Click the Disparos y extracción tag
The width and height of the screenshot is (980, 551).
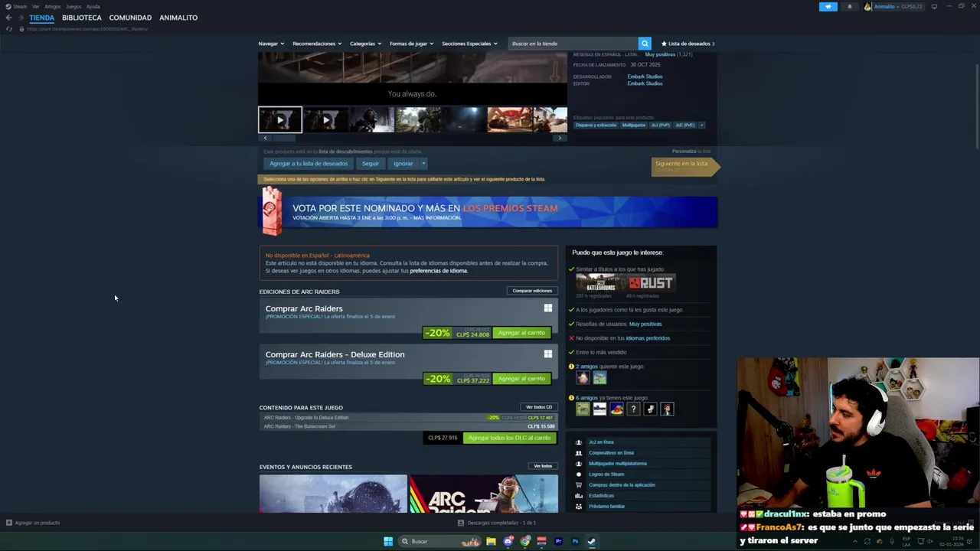pyautogui.click(x=596, y=125)
